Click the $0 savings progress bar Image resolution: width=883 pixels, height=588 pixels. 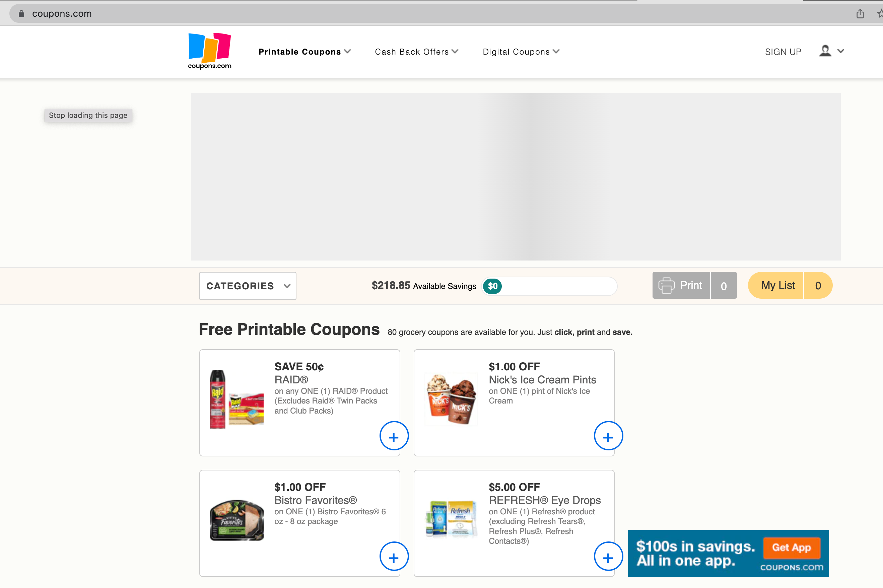tap(549, 286)
